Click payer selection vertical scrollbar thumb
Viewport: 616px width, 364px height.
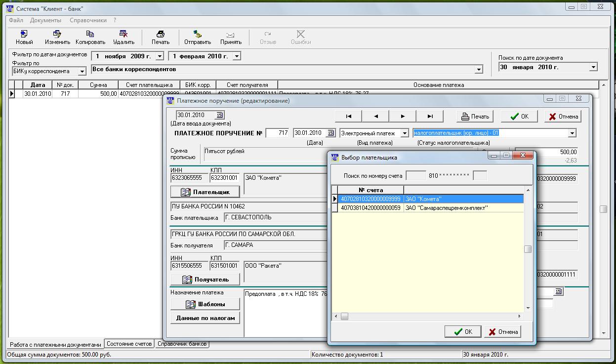(528, 249)
